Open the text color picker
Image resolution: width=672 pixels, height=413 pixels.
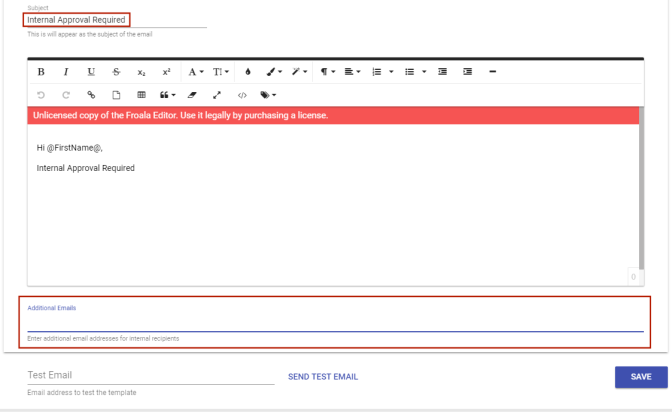click(248, 72)
